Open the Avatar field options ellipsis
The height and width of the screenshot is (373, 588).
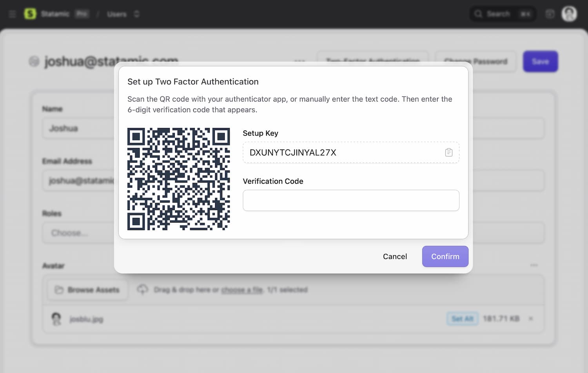tap(534, 265)
